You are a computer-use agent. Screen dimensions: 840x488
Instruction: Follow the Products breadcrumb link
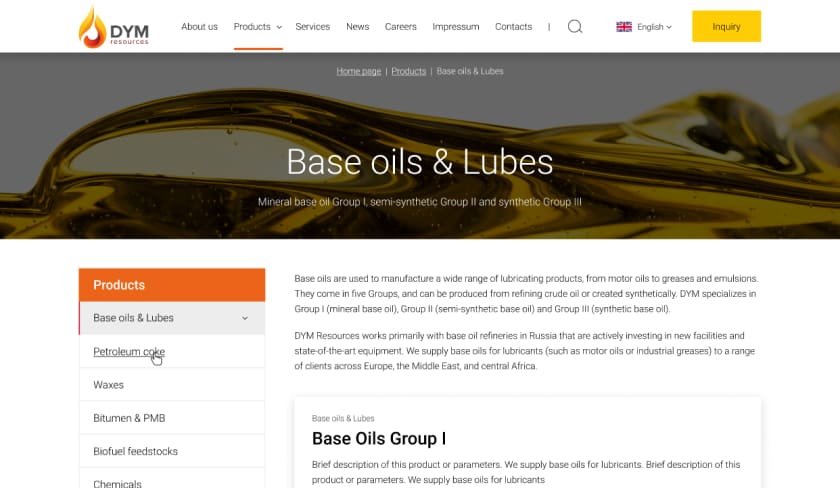[x=408, y=71]
